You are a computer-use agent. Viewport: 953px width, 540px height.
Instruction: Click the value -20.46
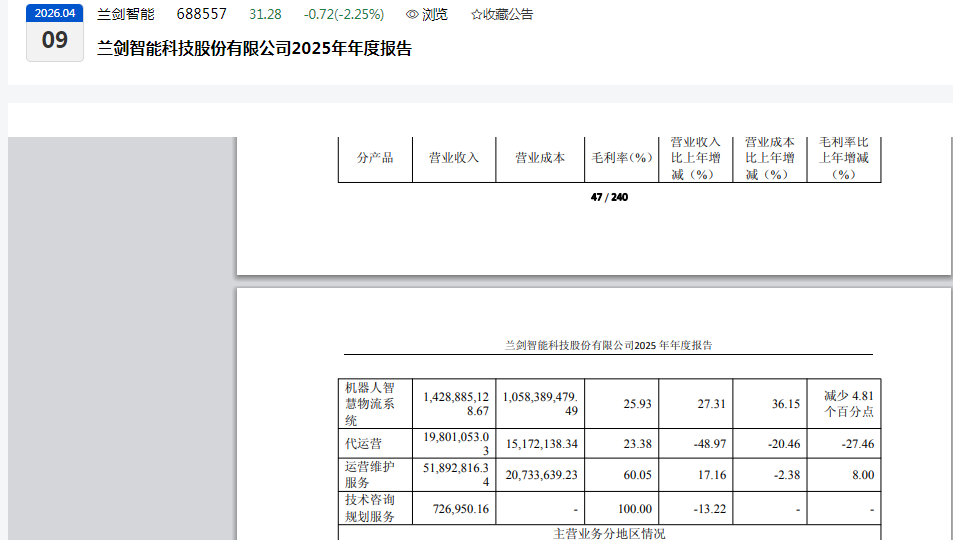pos(784,445)
